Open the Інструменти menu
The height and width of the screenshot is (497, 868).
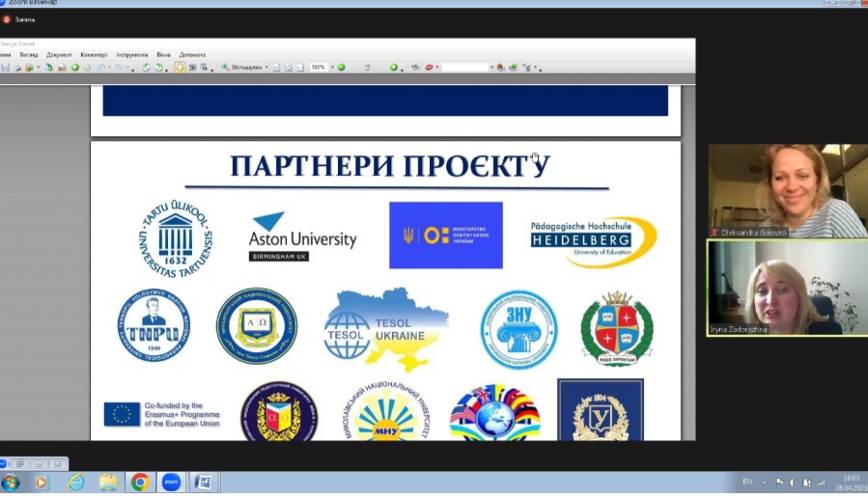pos(131,55)
